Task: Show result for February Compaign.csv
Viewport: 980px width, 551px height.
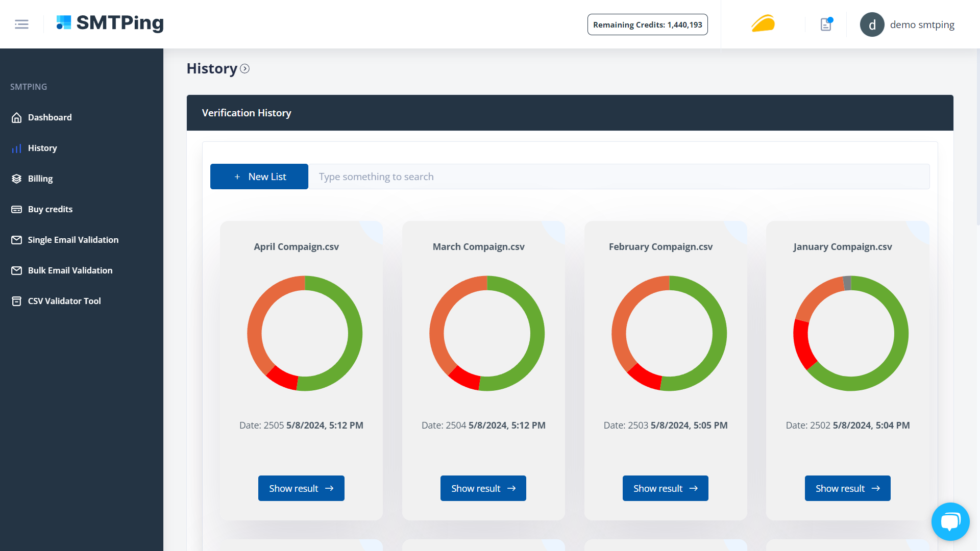Action: 666,488
